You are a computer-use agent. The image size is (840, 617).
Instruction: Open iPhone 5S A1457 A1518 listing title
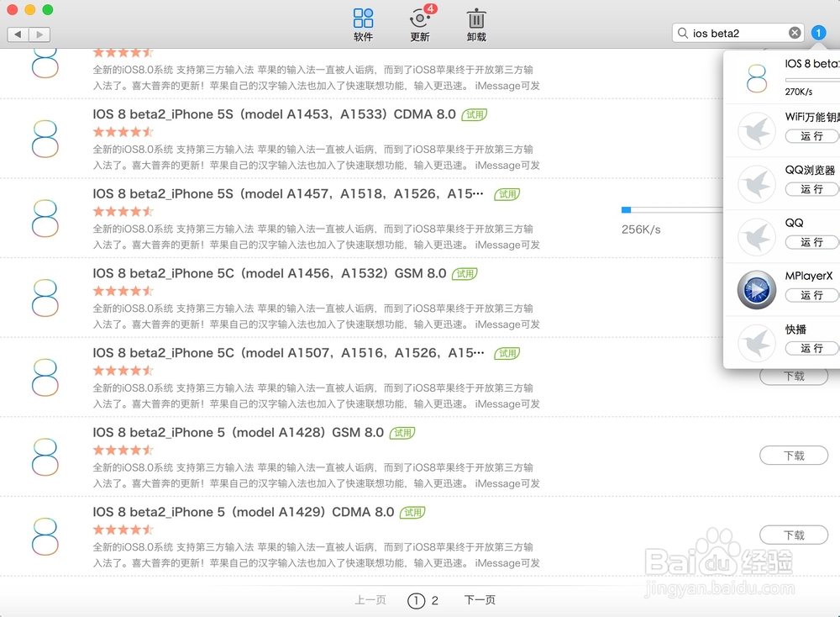tap(288, 193)
